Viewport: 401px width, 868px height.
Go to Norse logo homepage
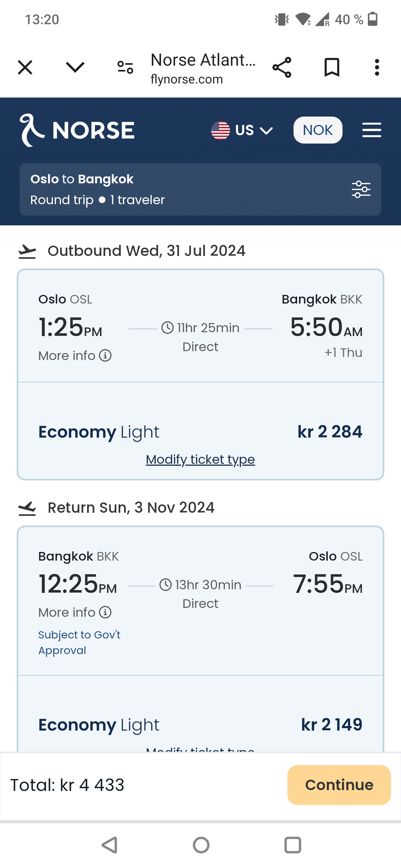point(77,130)
